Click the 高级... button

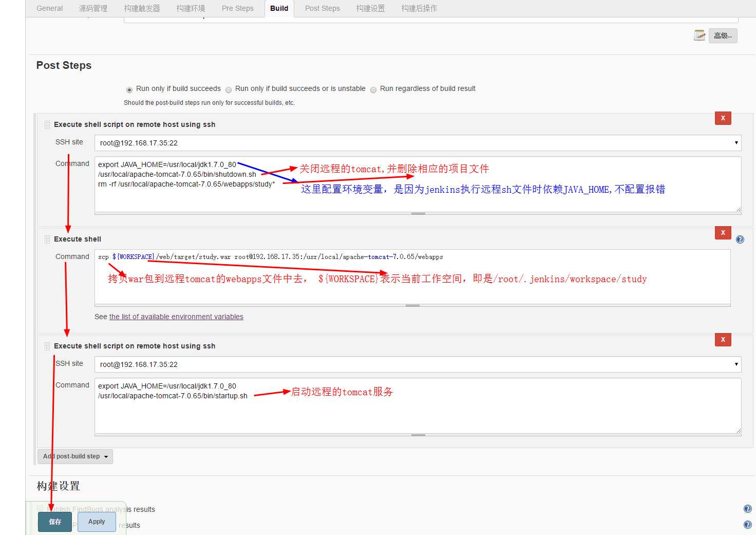coord(723,35)
